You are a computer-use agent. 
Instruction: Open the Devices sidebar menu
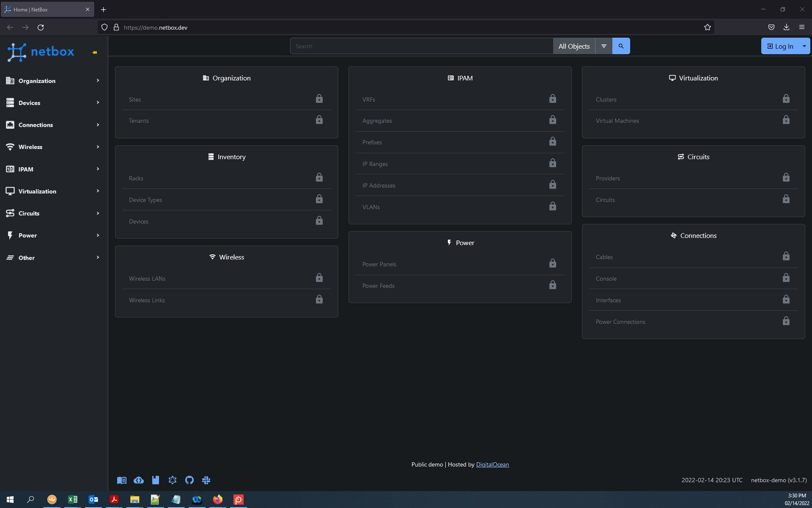pyautogui.click(x=53, y=103)
